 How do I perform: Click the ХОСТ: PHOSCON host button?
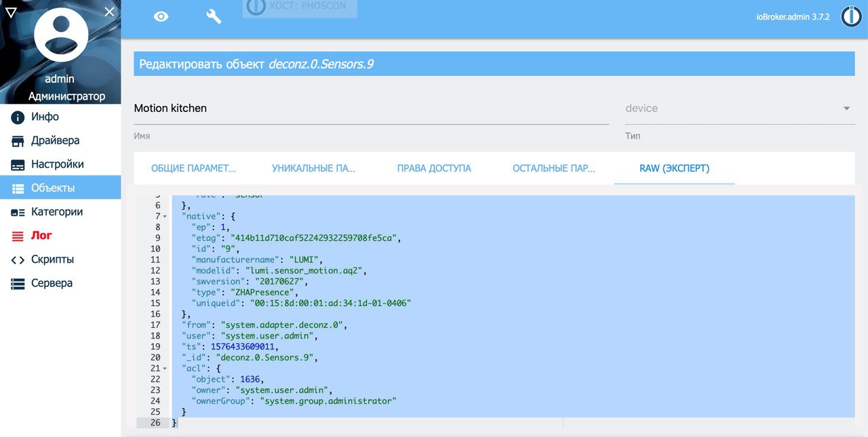click(x=300, y=7)
